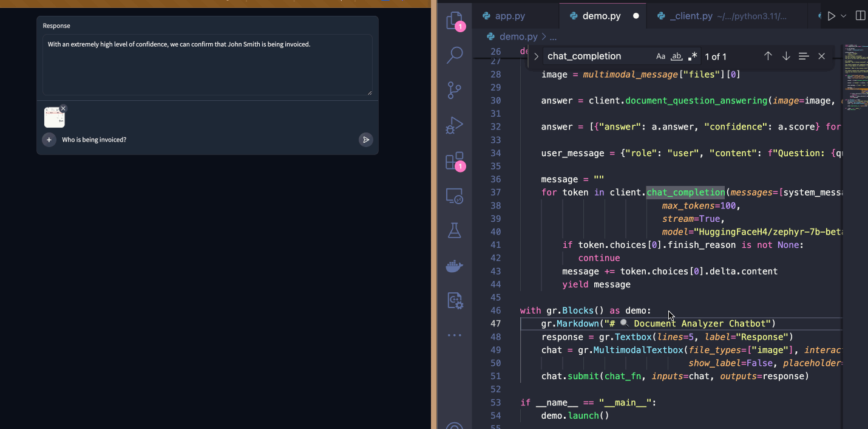
Task: Open the Search view in activity bar
Action: (454, 55)
